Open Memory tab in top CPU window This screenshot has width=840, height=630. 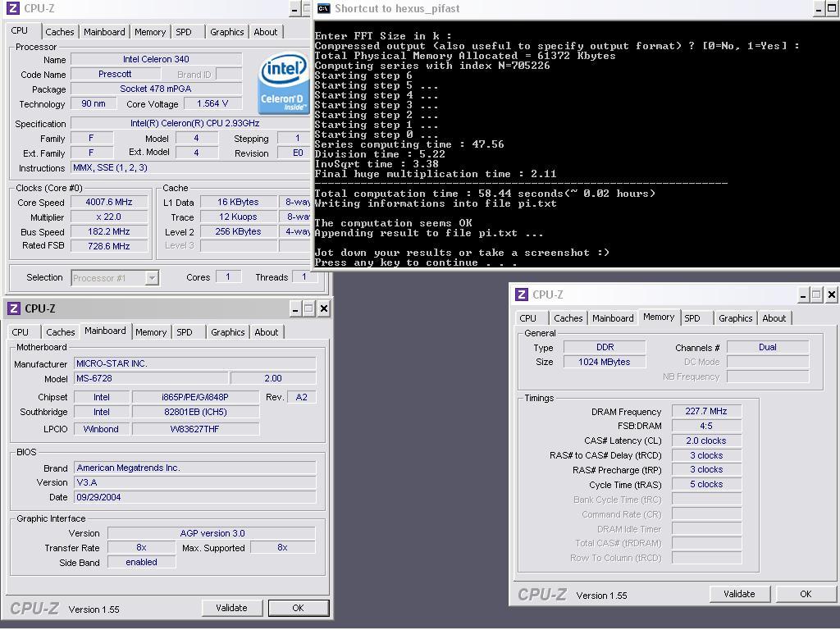150,32
